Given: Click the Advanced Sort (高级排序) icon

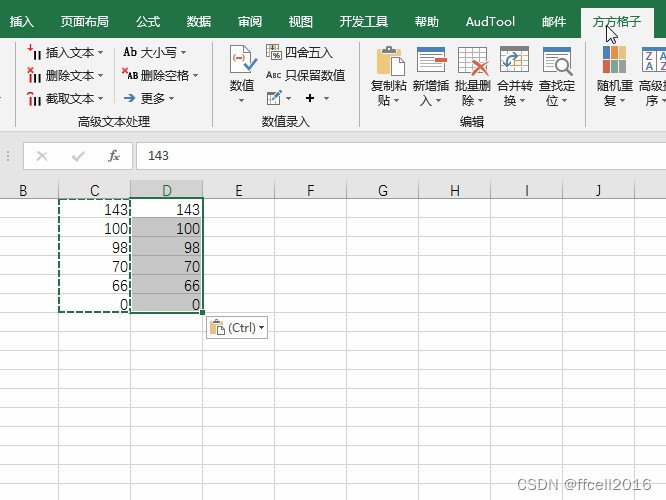Looking at the screenshot, I should click(x=654, y=59).
